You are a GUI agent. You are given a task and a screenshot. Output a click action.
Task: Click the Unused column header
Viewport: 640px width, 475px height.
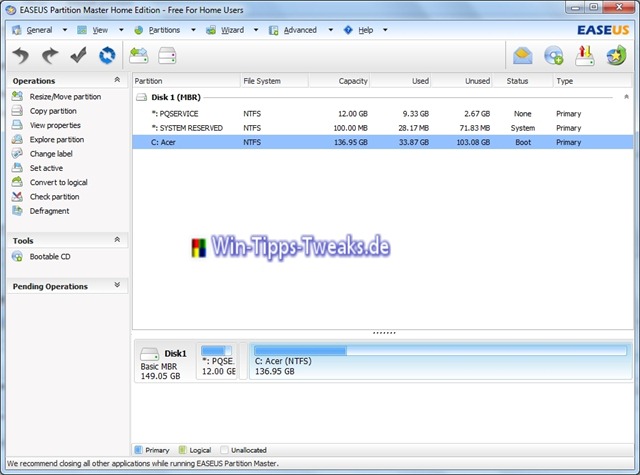[x=462, y=81]
